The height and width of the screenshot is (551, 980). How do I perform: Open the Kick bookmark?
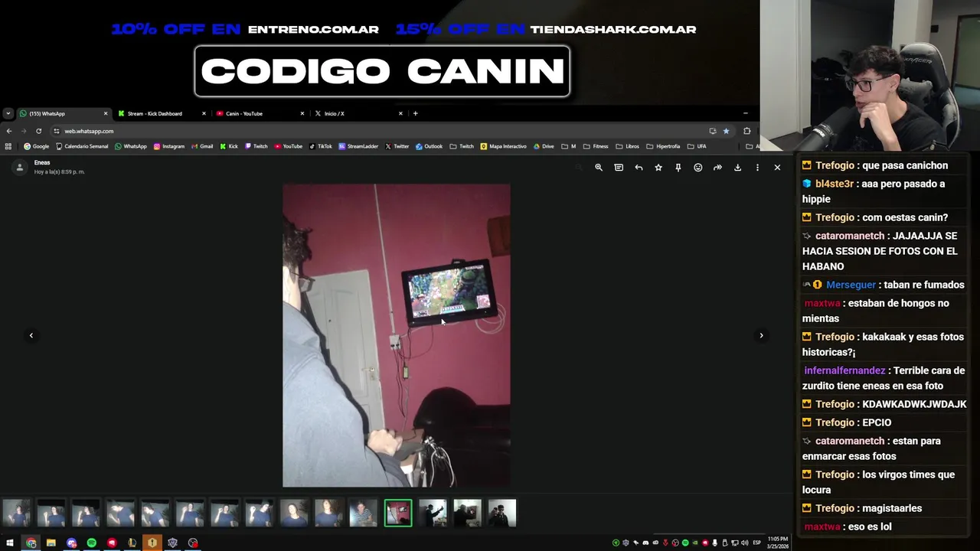pos(229,146)
